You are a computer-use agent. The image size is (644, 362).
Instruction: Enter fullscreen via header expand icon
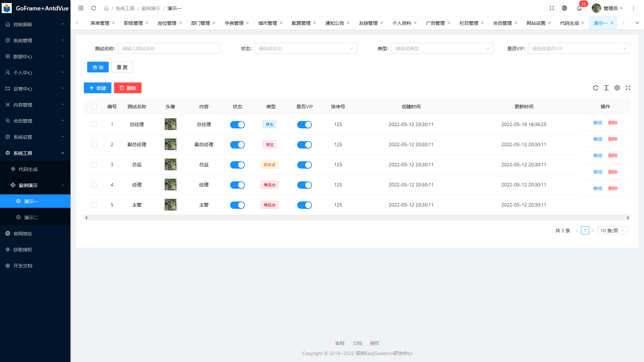(x=552, y=8)
